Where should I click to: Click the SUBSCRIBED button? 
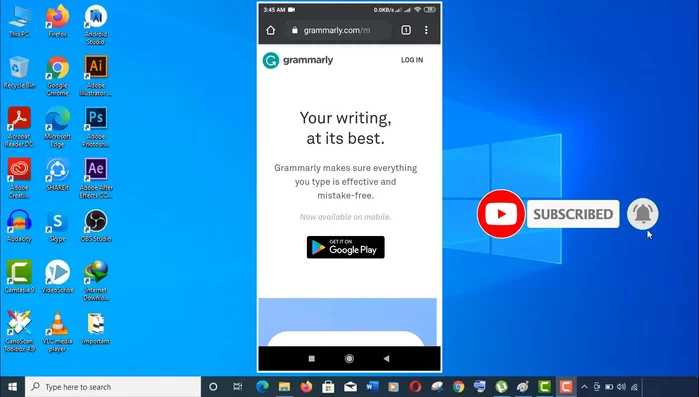(x=573, y=214)
